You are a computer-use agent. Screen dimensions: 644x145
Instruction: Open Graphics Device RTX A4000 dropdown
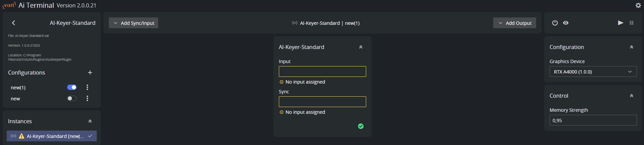point(593,72)
